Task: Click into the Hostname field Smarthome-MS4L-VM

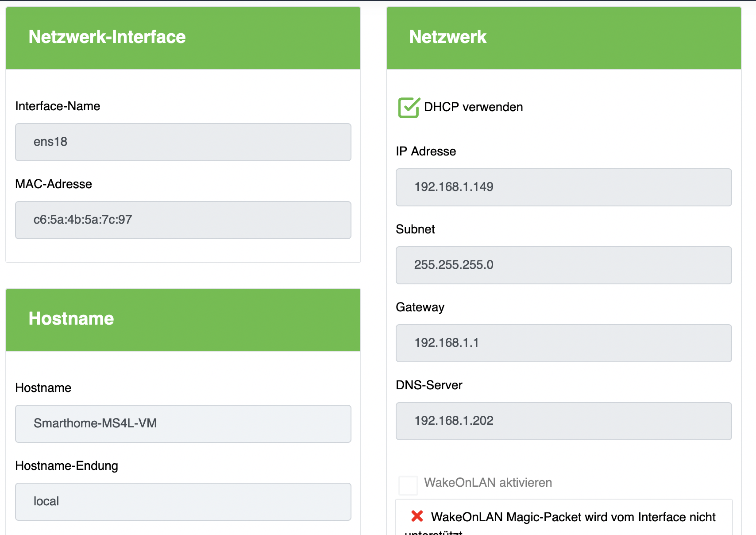Action: coord(183,424)
